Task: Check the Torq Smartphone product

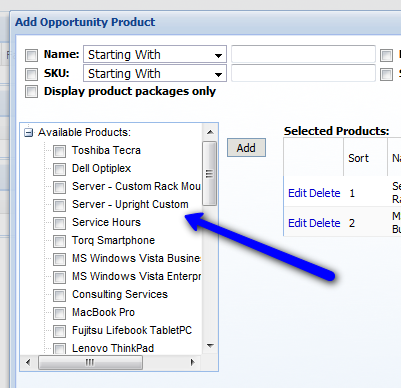Action: point(59,241)
